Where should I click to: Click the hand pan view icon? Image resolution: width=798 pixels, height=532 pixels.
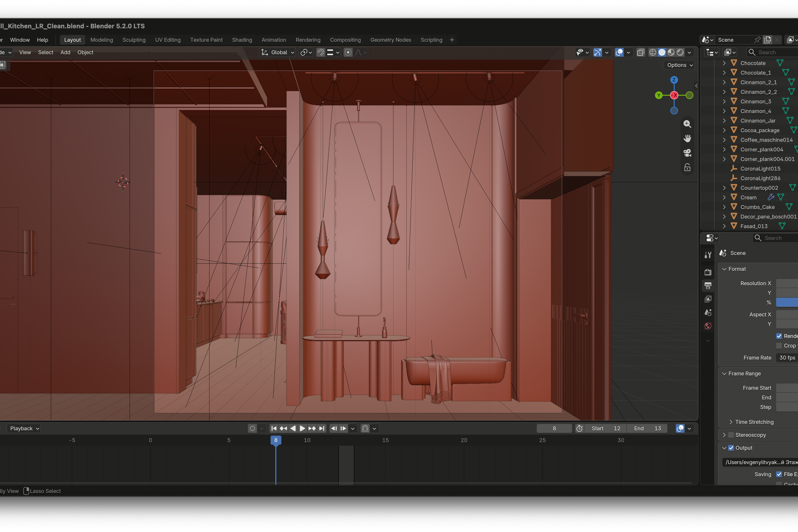pos(687,138)
